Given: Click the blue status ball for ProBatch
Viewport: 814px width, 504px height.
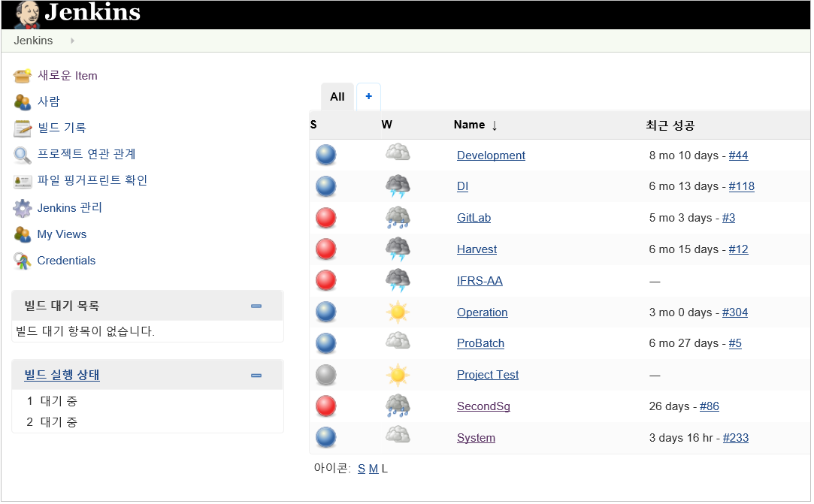Looking at the screenshot, I should pos(326,343).
